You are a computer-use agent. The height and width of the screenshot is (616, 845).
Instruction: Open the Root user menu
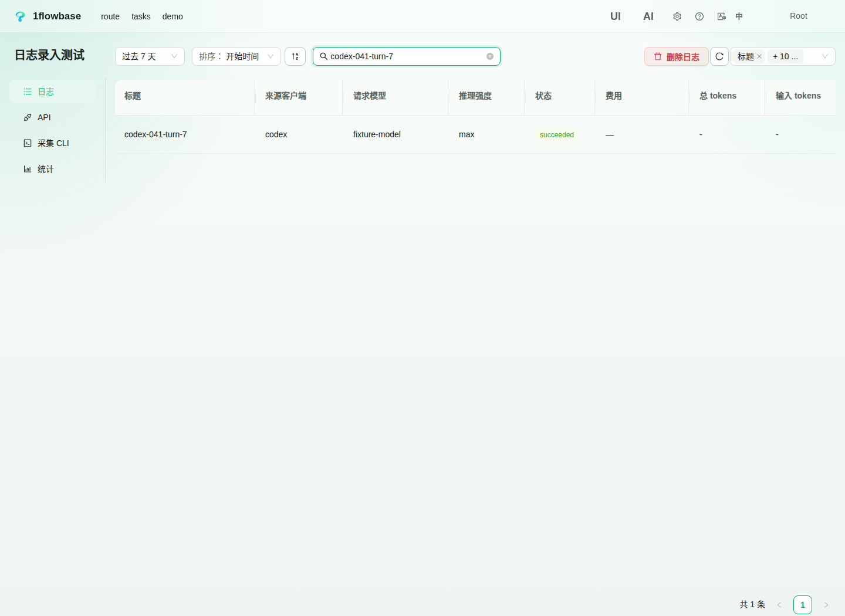[799, 16]
